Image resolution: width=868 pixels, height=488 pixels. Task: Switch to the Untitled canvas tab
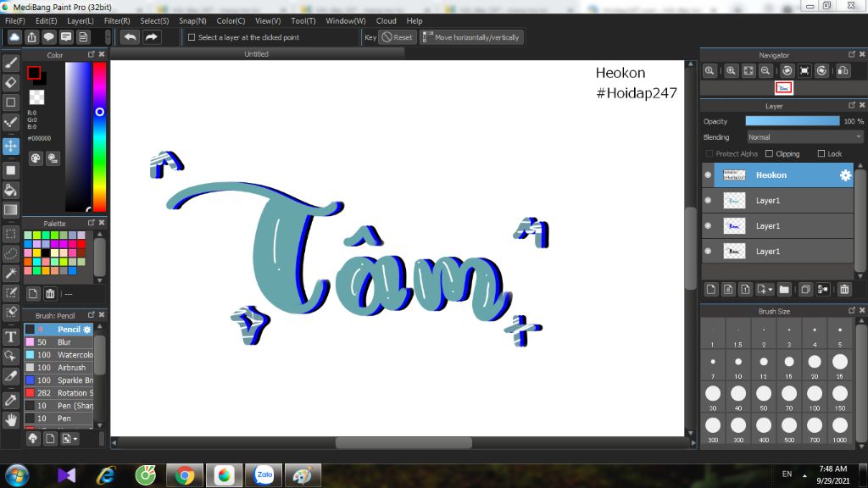coord(256,53)
